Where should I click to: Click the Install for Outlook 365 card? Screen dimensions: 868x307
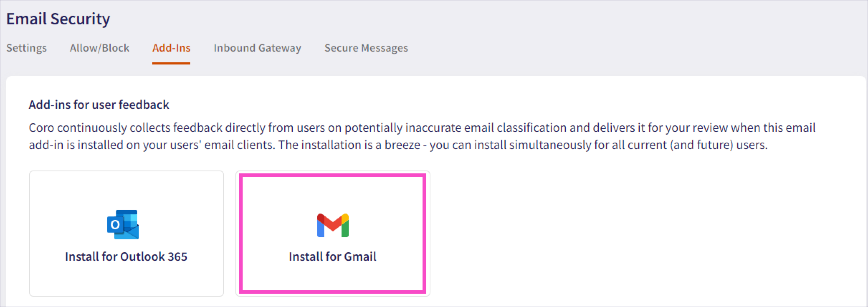click(126, 233)
